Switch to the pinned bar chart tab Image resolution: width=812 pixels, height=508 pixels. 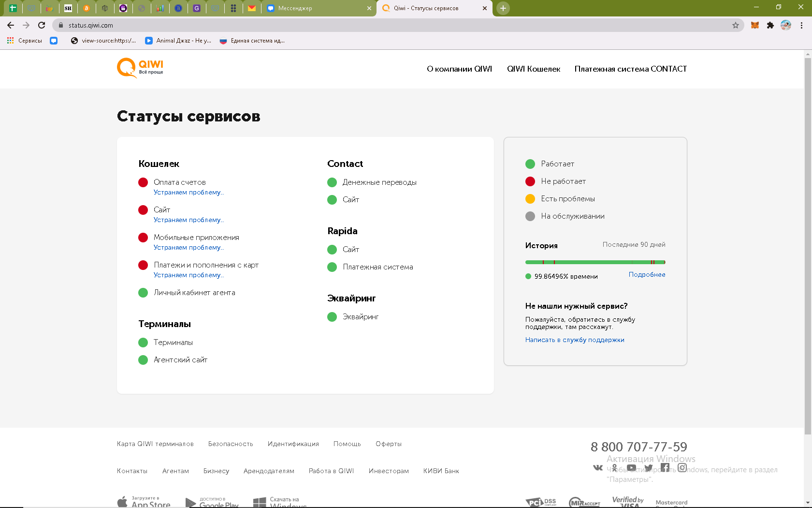pos(160,8)
